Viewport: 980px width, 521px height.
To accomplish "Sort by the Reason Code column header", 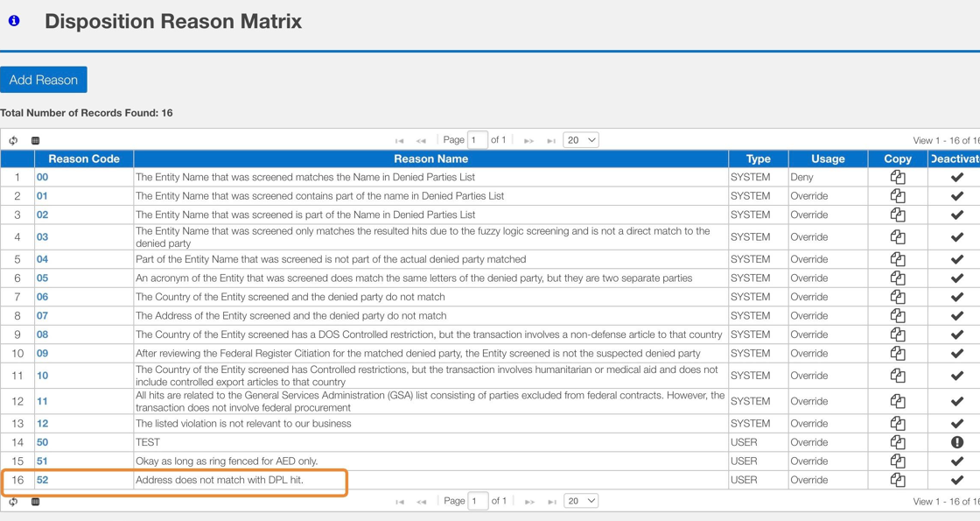I will [x=84, y=158].
